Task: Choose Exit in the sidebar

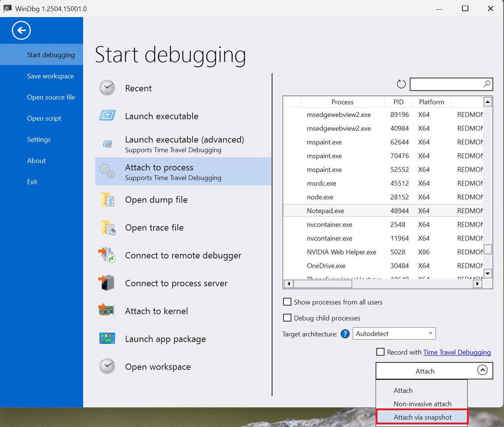Action: 42,182
